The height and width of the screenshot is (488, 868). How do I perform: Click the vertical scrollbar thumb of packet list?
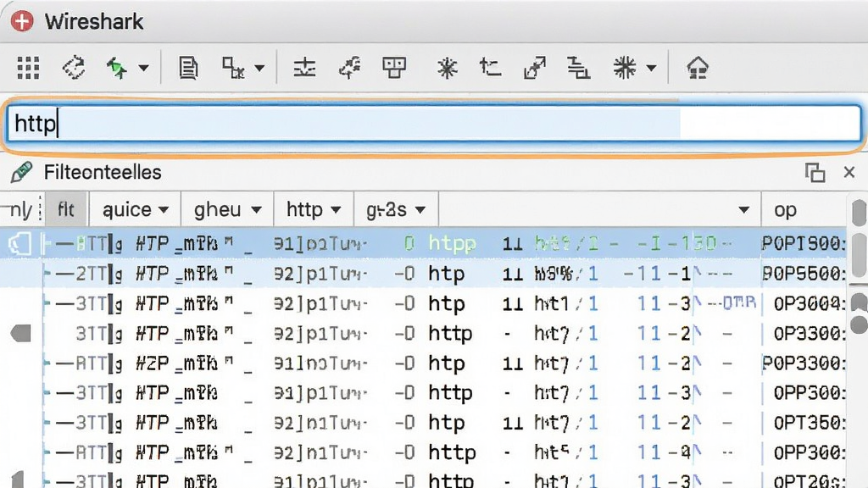[x=860, y=254]
